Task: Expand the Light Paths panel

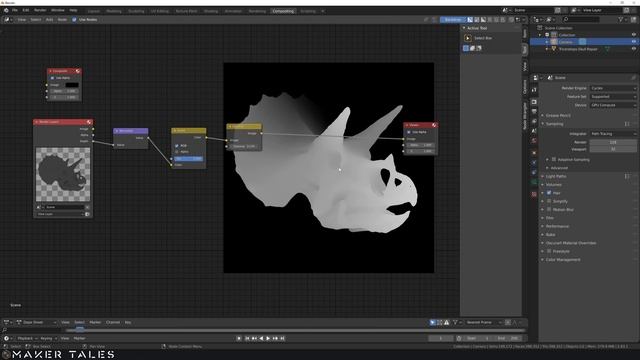Action: point(556,176)
